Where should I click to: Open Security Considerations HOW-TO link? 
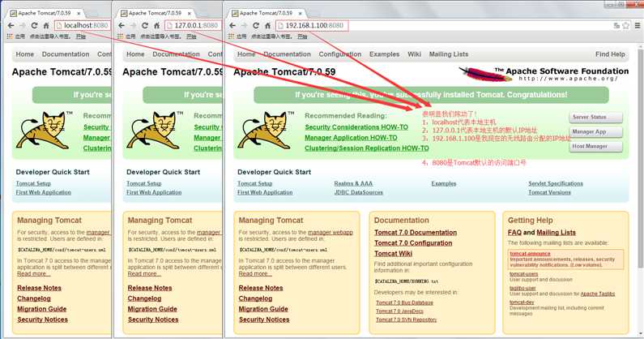(356, 127)
